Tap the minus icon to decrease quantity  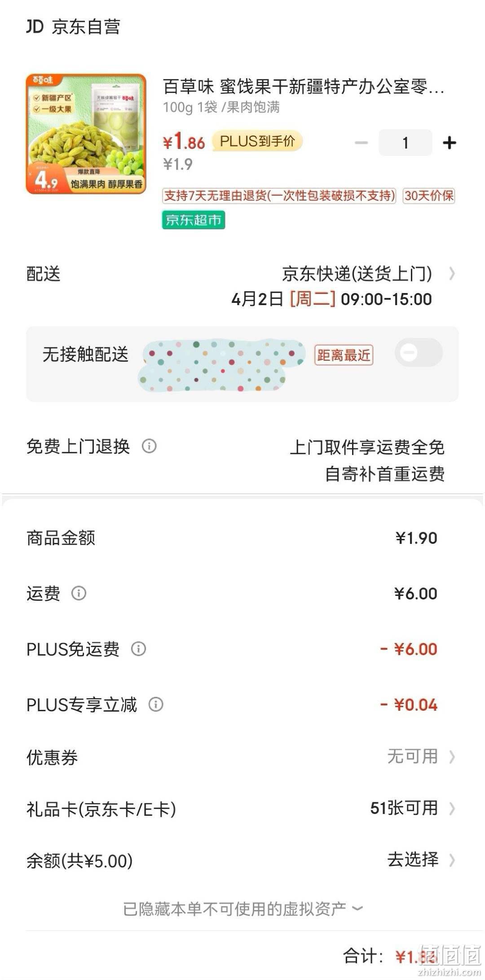(361, 143)
